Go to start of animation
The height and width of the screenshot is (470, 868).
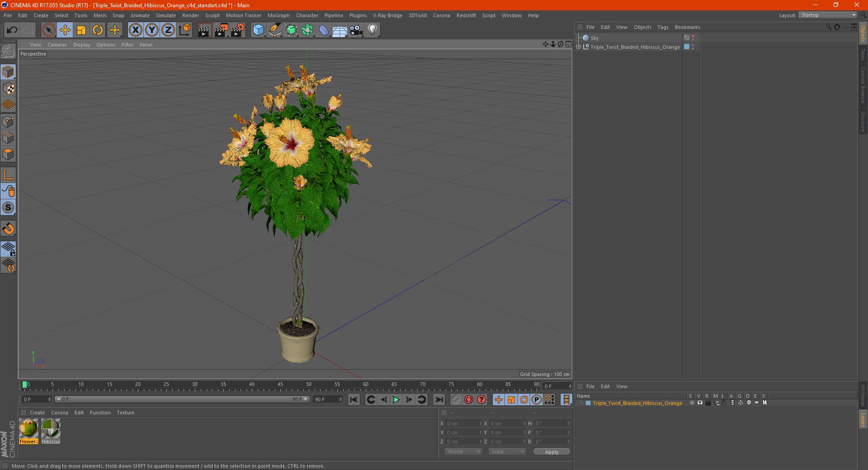click(x=354, y=399)
